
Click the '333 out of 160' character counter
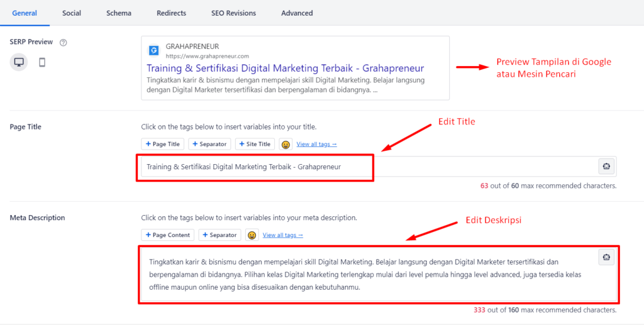545,310
